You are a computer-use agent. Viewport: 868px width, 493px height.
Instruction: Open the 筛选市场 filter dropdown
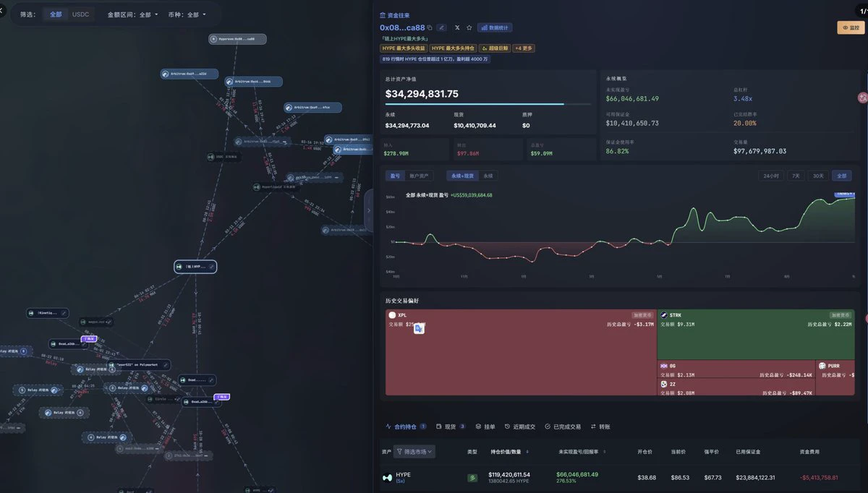(x=414, y=452)
